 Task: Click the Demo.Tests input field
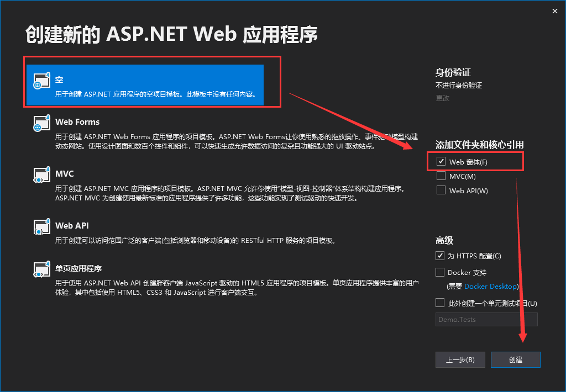(x=486, y=320)
